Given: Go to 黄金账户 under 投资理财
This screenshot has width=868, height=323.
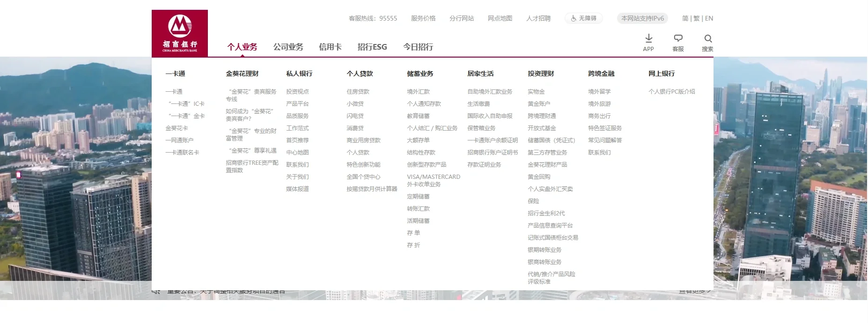Looking at the screenshot, I should [x=539, y=104].
